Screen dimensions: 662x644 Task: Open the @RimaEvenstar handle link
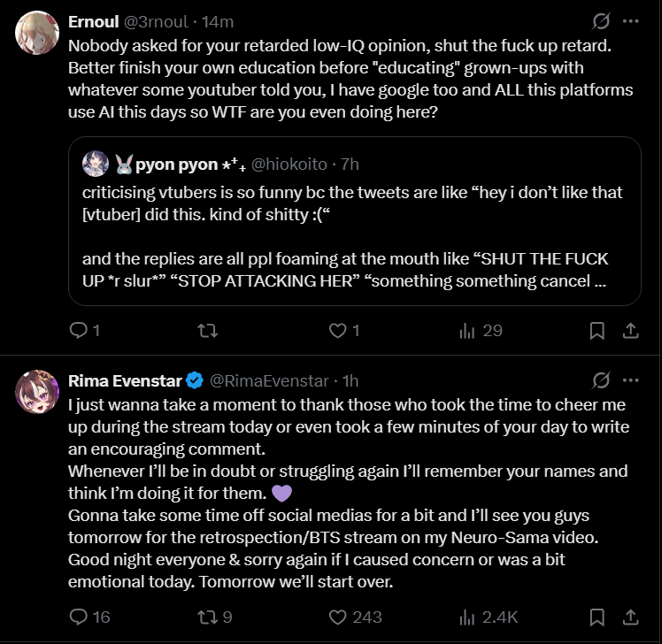(x=269, y=381)
